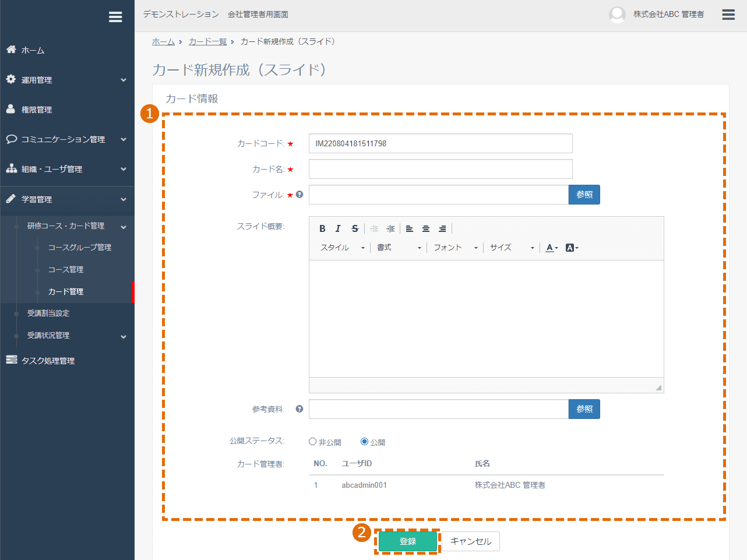Apply bold formatting in editor
Image resolution: width=747 pixels, height=560 pixels.
coord(322,228)
